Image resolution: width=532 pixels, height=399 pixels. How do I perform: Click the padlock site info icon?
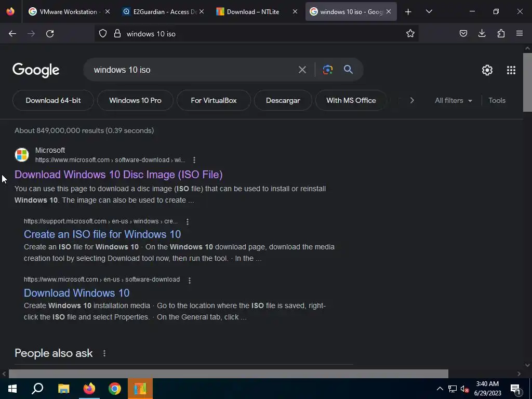(117, 33)
